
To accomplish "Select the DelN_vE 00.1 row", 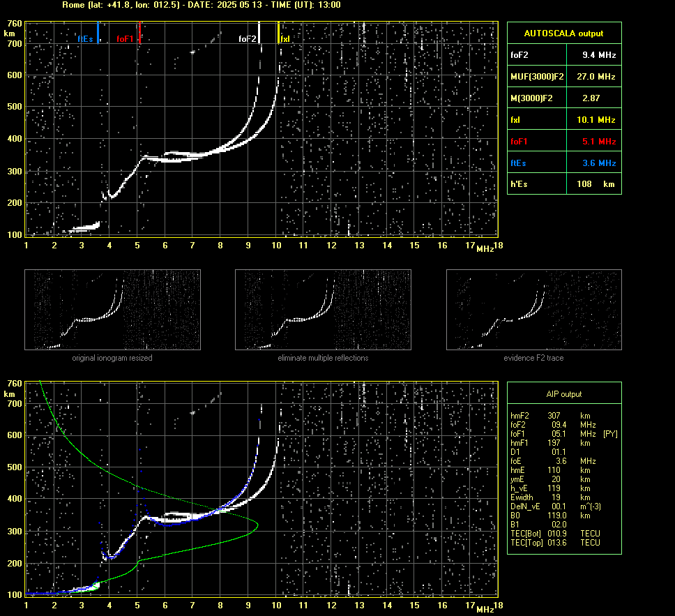I will click(x=556, y=506).
